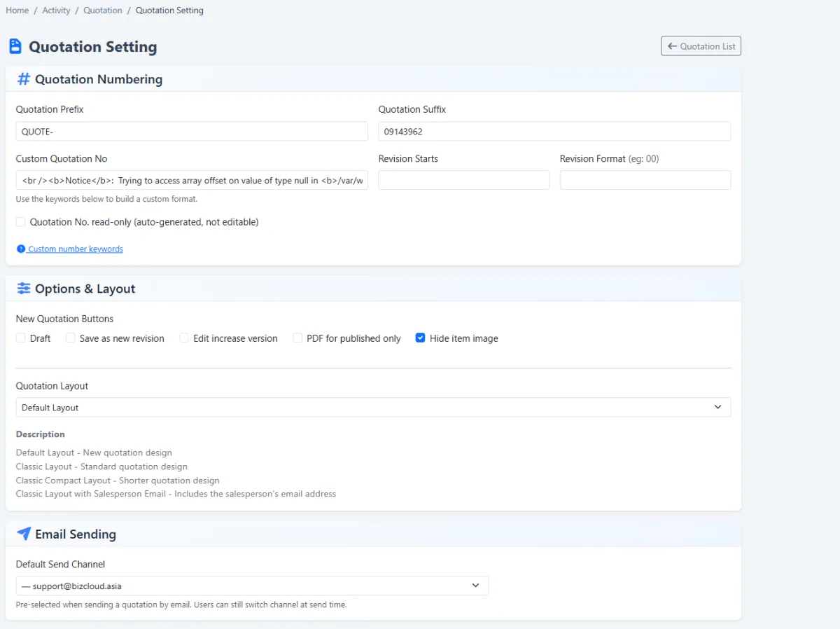This screenshot has height=629, width=840.
Task: Open Activity breadcrumb link
Action: coord(56,11)
